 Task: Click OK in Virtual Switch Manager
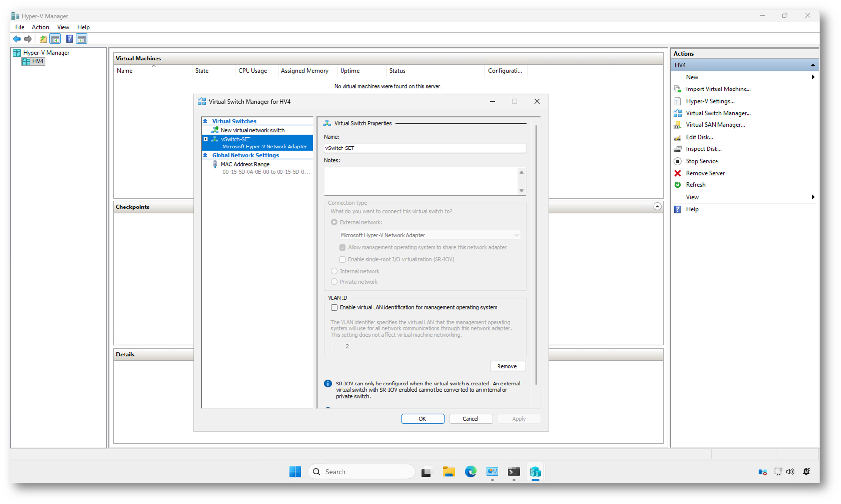422,419
